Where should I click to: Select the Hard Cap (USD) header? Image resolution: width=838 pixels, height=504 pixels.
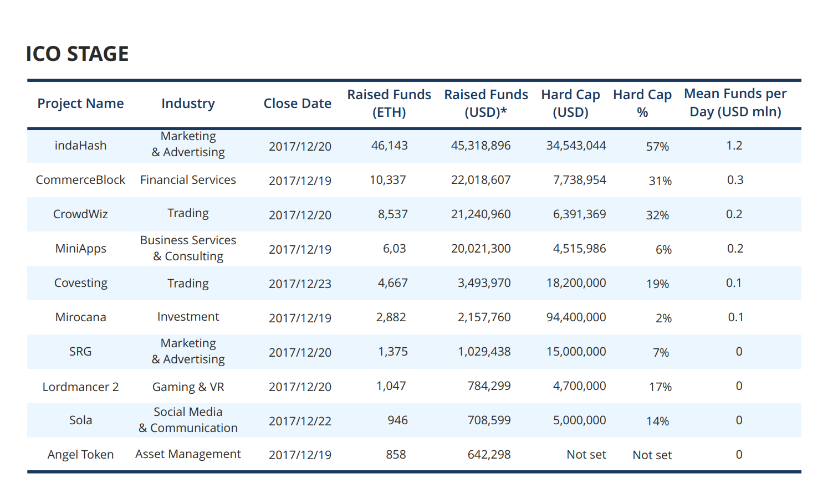pos(571,104)
